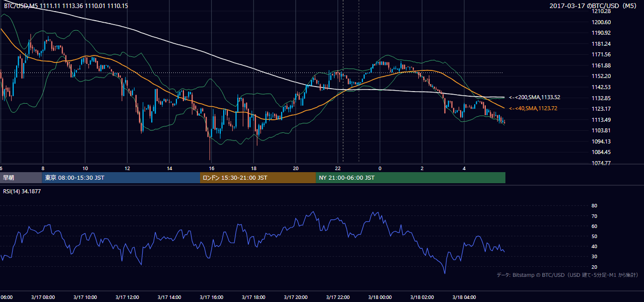Click RSI scale value 70
644x302 pixels.
point(594,216)
